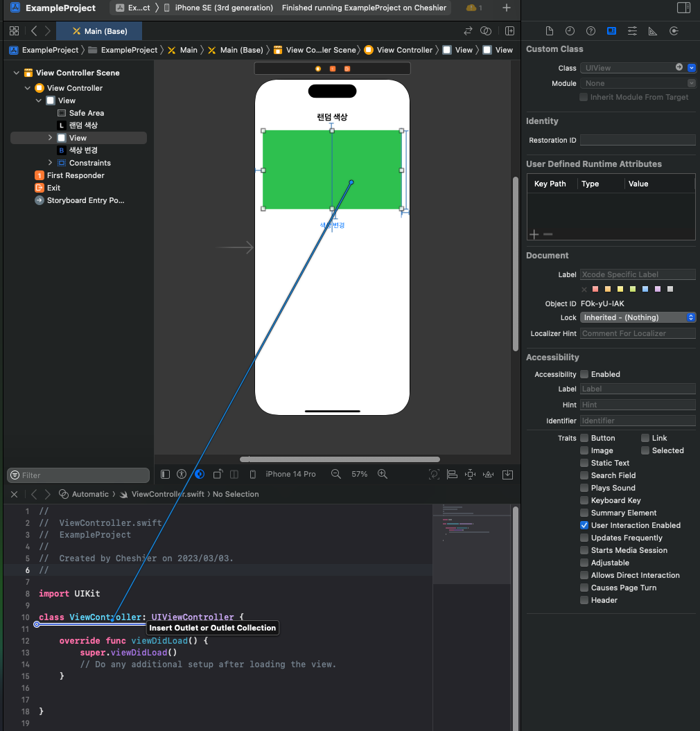
Task: Add a runtime attribute with plus
Action: (x=534, y=234)
